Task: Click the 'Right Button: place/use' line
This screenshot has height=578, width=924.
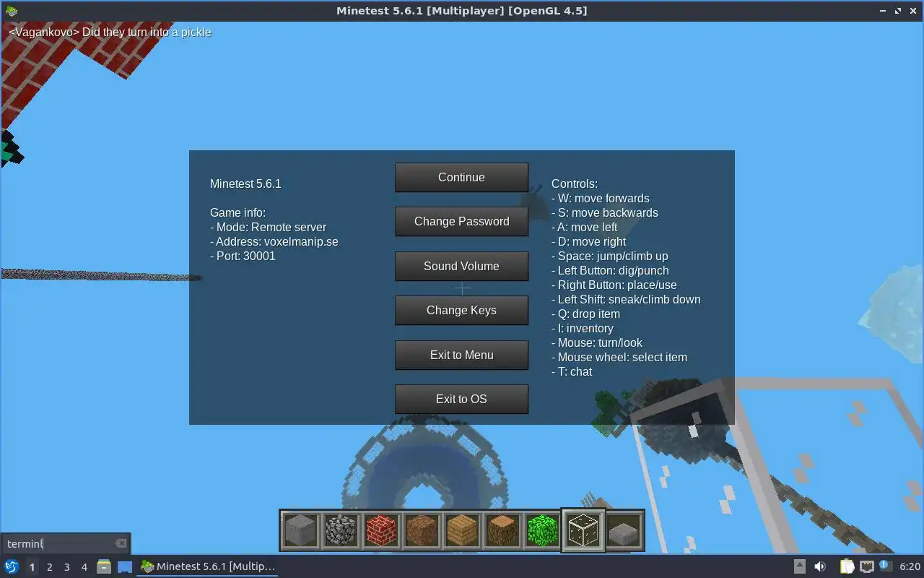Action: (x=614, y=285)
